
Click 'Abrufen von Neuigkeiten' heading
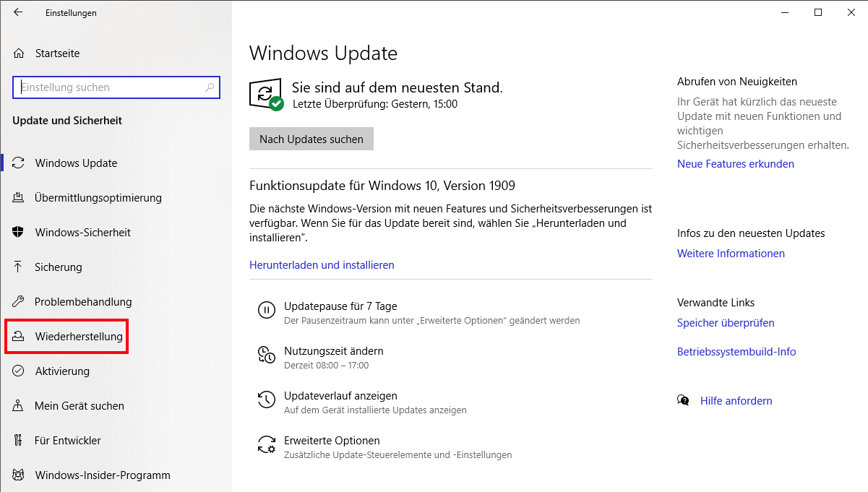pyautogui.click(x=737, y=82)
